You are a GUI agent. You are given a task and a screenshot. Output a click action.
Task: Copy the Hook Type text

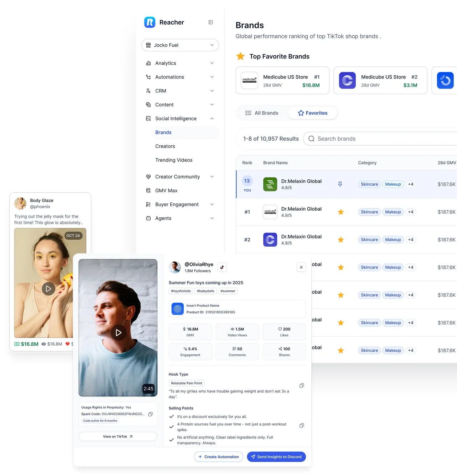point(302,386)
